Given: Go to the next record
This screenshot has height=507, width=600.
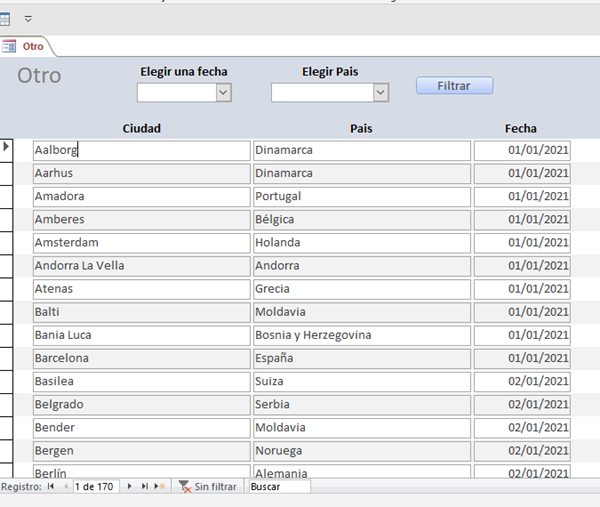Looking at the screenshot, I should tap(129, 486).
